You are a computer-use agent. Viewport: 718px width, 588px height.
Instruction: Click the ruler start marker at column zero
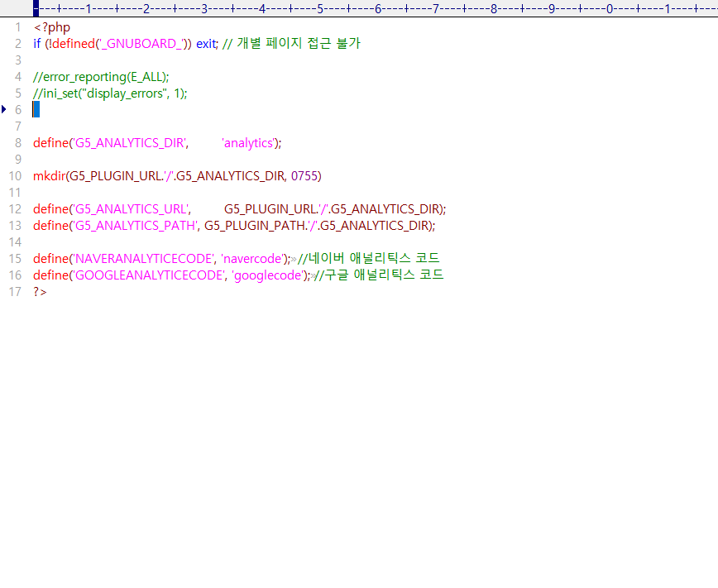36,8
